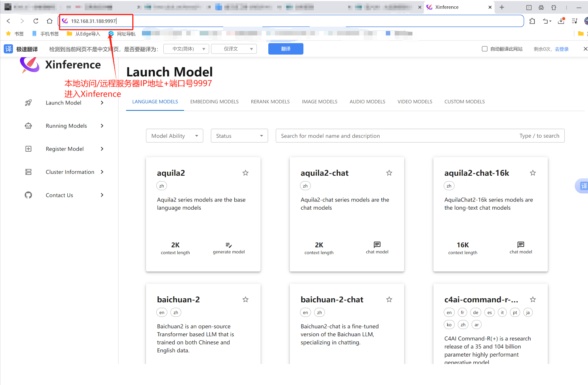588x385 pixels.
Task: Favorite the baichuan-2-chat model
Action: [x=389, y=299]
